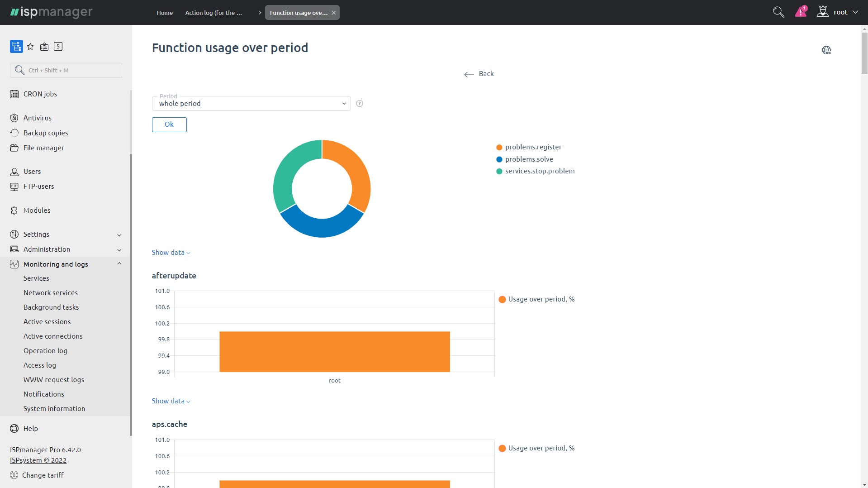
Task: Open Notifications menu item
Action: [x=44, y=394]
